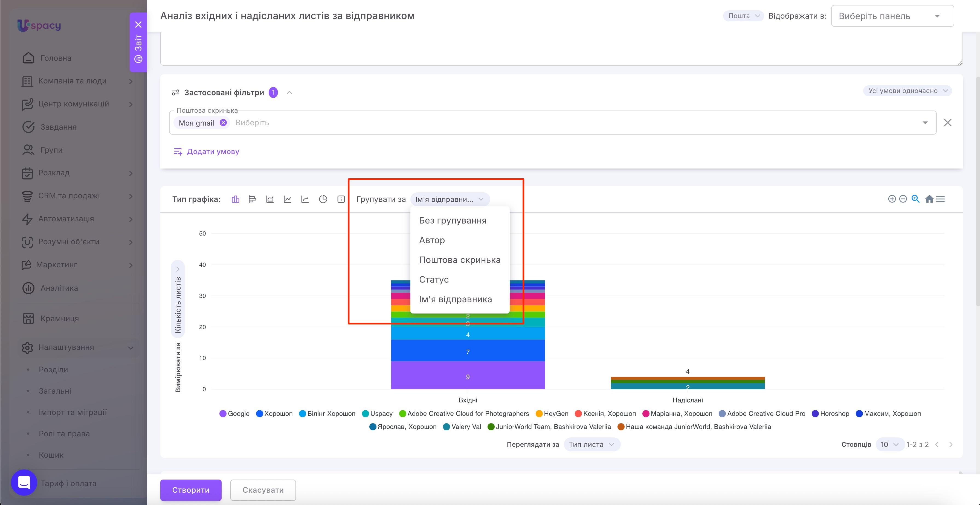Activate the chart selection zoom magnifier
This screenshot has width=980, height=505.
(x=916, y=199)
